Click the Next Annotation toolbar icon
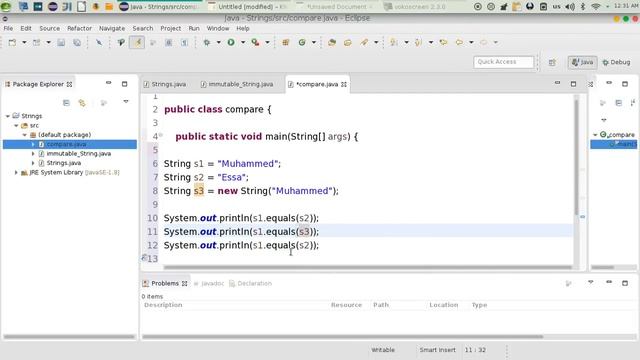The image size is (640, 360). 394,42
